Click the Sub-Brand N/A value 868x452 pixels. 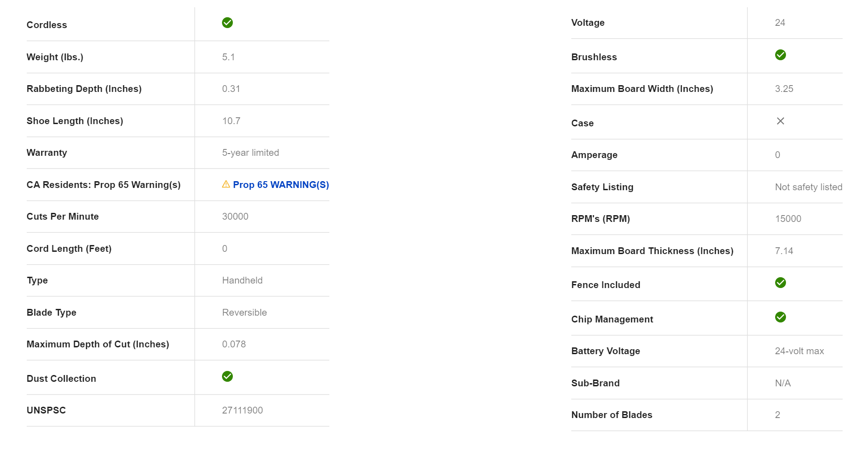(782, 383)
